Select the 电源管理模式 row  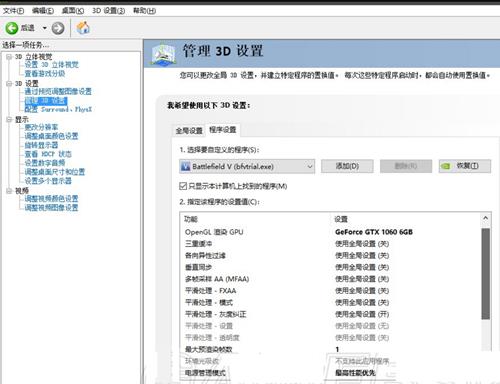point(330,373)
